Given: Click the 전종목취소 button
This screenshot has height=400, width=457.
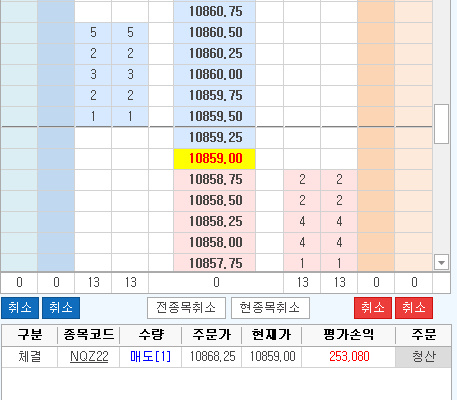Looking at the screenshot, I should click(186, 308).
